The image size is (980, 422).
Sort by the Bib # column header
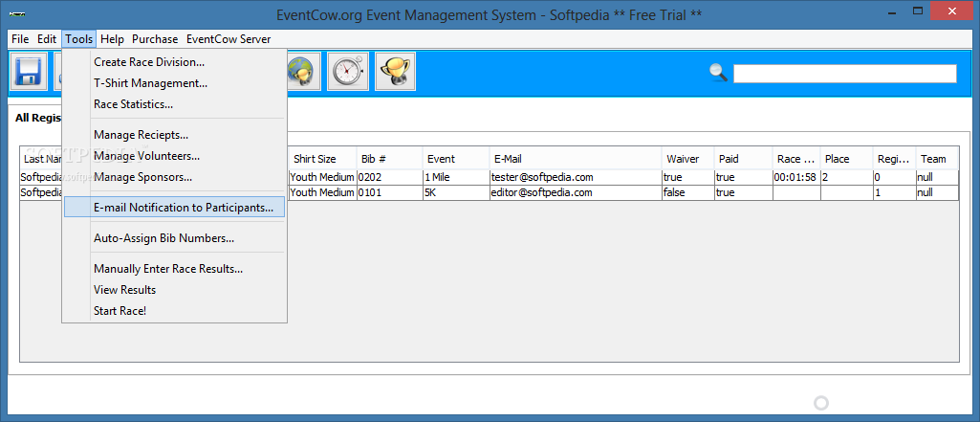389,159
